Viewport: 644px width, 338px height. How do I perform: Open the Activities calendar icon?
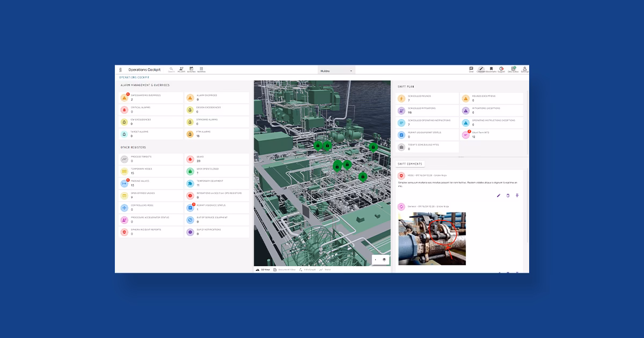(x=192, y=69)
